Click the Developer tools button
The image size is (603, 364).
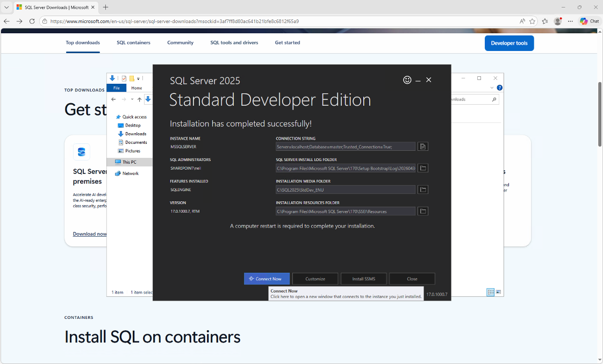pos(509,43)
